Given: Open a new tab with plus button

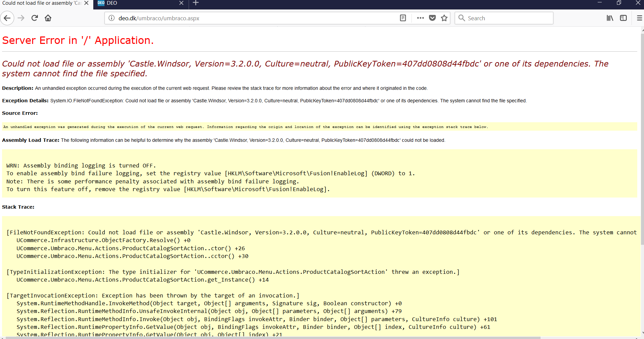Looking at the screenshot, I should coord(196,3).
